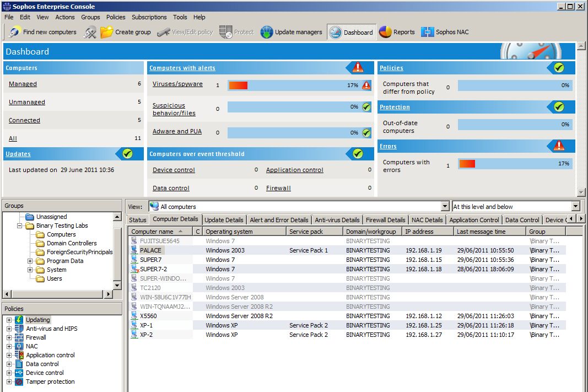Click the Sophos NAC toolbar icon
This screenshot has width=588, height=392.
(427, 33)
